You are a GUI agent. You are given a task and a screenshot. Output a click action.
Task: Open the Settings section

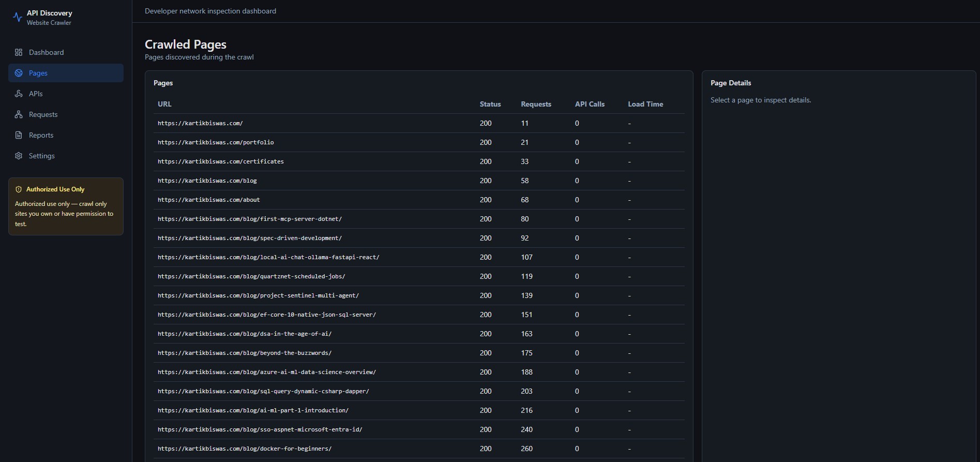[66, 156]
